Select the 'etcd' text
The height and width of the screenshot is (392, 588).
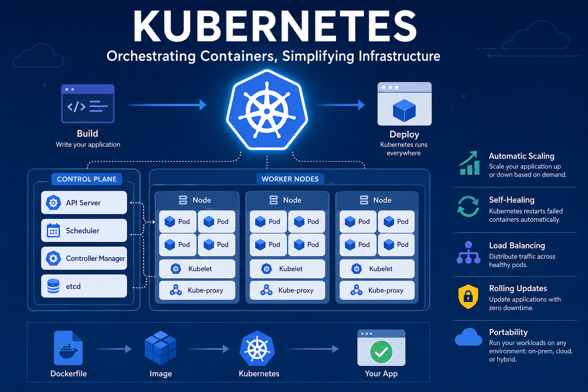click(x=73, y=286)
